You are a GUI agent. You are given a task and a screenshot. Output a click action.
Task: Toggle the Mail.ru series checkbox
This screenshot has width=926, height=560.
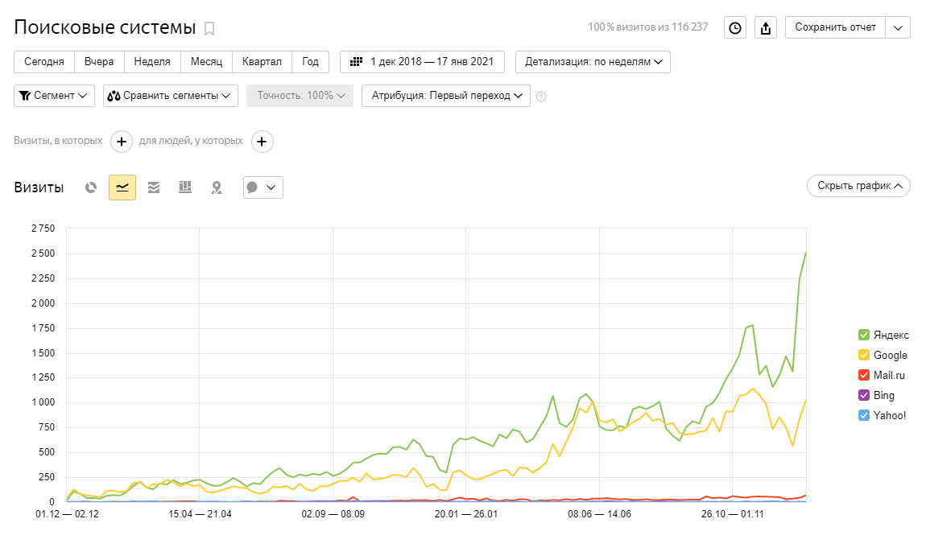tap(864, 375)
